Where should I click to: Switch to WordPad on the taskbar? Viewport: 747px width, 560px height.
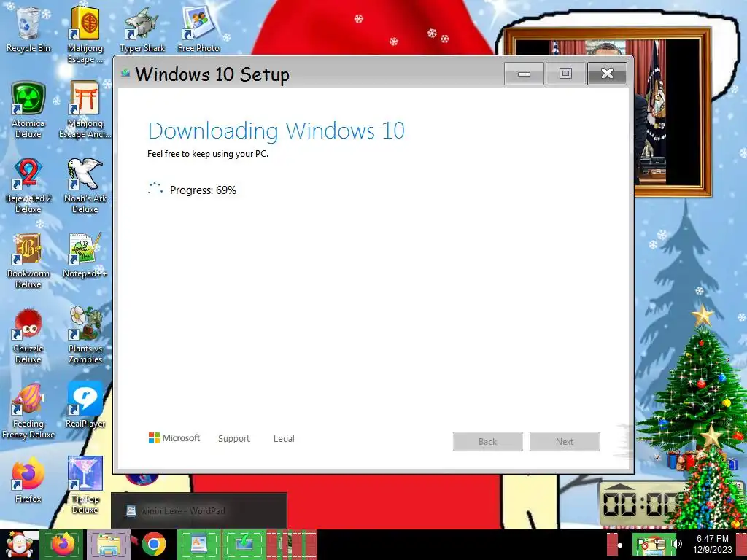198,544
